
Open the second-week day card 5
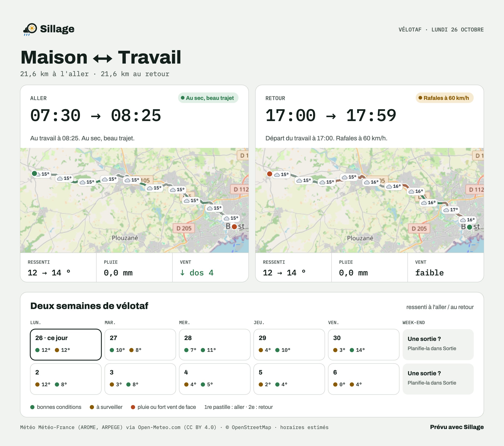tap(289, 379)
